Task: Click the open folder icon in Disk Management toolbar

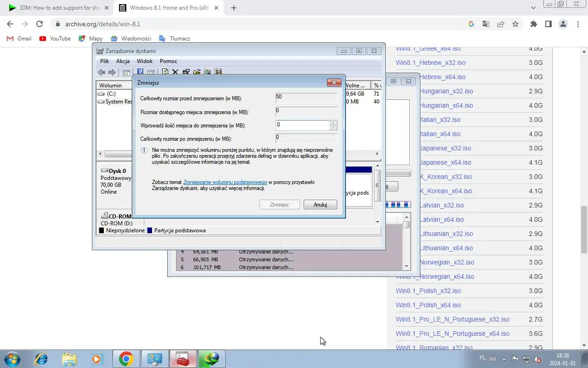Action: [x=197, y=72]
